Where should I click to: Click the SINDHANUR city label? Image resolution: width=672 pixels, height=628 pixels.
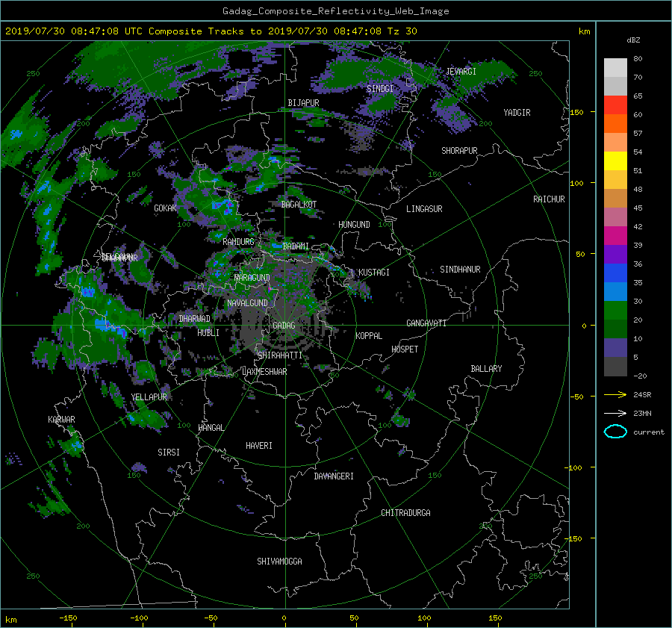(460, 270)
